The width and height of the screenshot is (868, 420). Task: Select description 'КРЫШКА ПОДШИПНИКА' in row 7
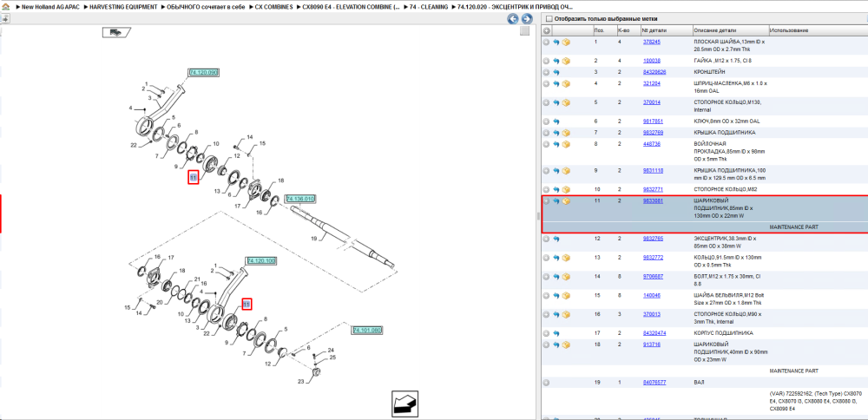tap(724, 133)
